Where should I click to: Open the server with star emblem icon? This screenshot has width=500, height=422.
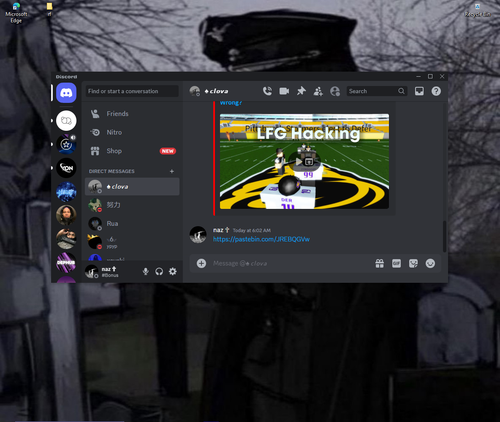pyautogui.click(x=66, y=144)
